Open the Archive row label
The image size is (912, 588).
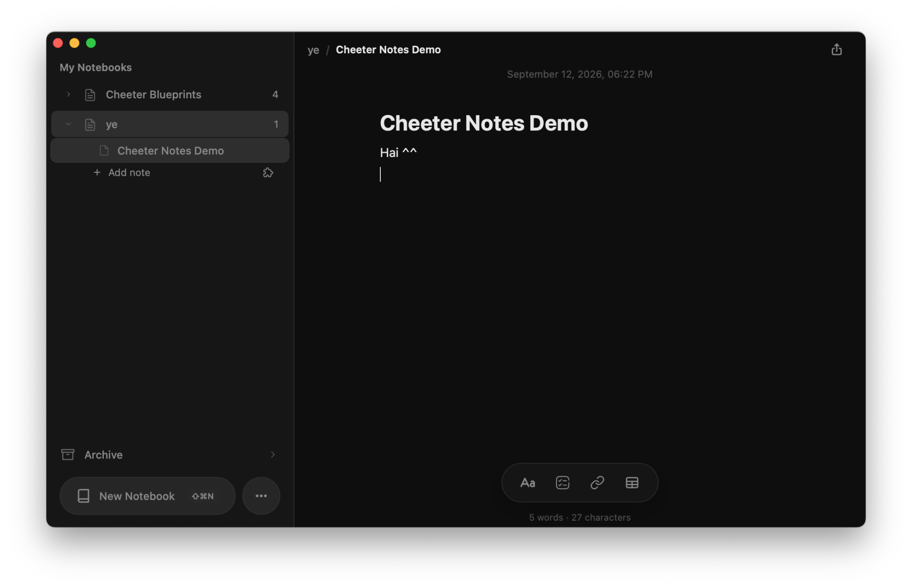point(103,454)
